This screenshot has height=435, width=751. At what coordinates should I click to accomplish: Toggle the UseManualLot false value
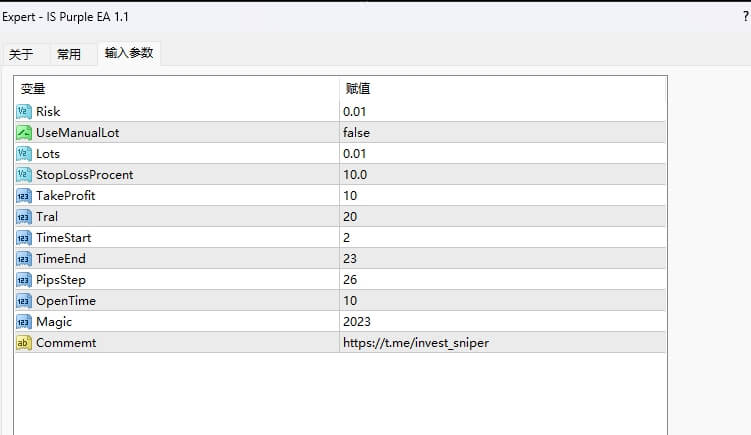click(358, 132)
